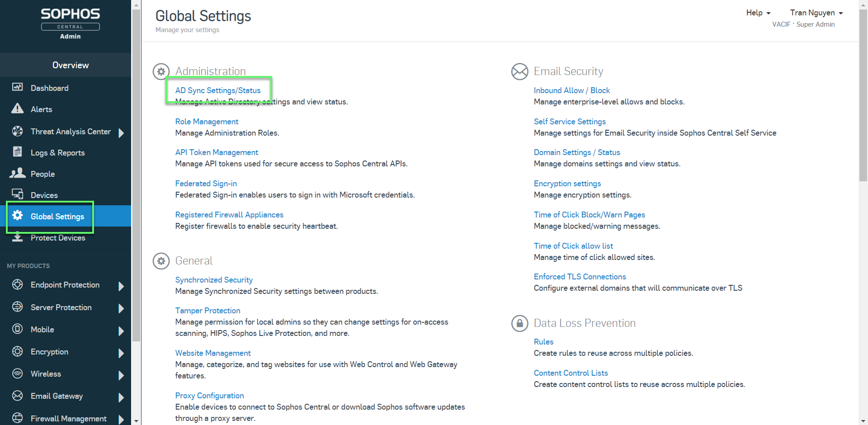Open Registered Firewall Appliances link
Screen dimensions: 868x425
coord(229,215)
